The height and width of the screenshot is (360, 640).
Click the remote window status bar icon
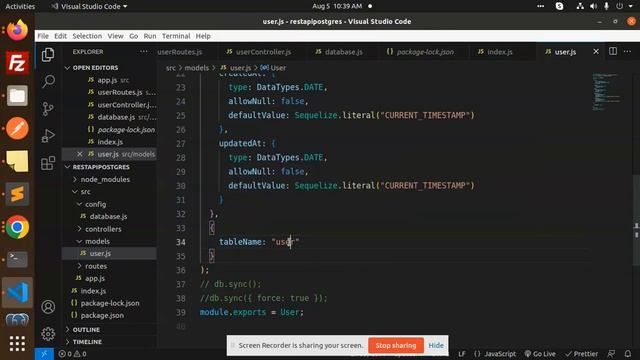coord(44,353)
